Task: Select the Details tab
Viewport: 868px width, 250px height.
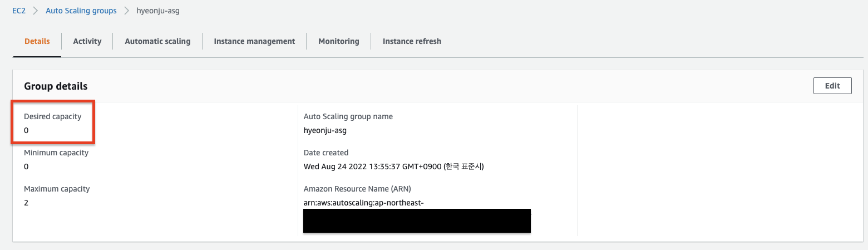Action: pyautogui.click(x=37, y=41)
